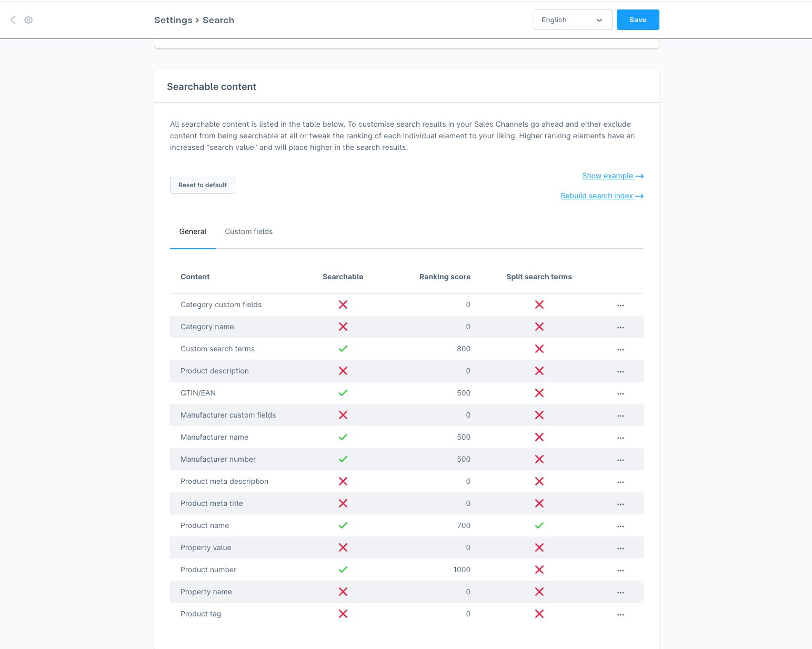Viewport: 812px width, 649px height.
Task: Open context menu for Category name row
Action: pos(620,327)
